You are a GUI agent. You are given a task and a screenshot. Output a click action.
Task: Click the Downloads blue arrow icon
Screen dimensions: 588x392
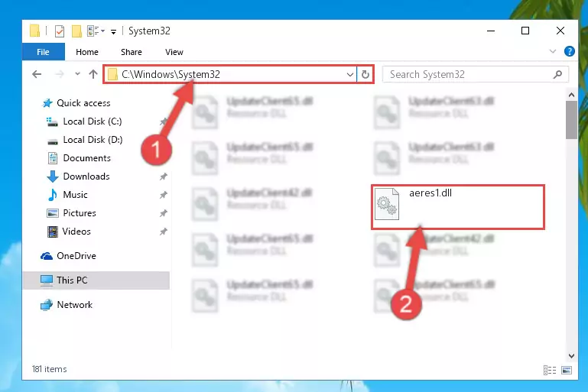pos(53,177)
